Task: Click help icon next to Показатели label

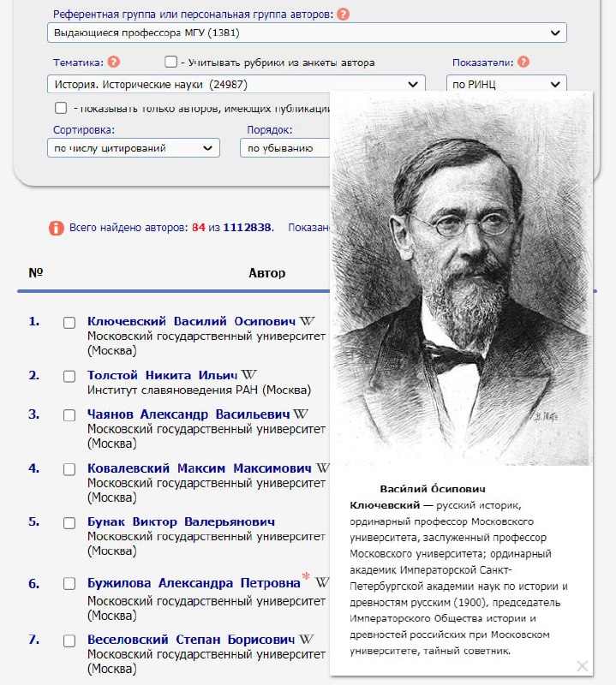Action: point(523,62)
